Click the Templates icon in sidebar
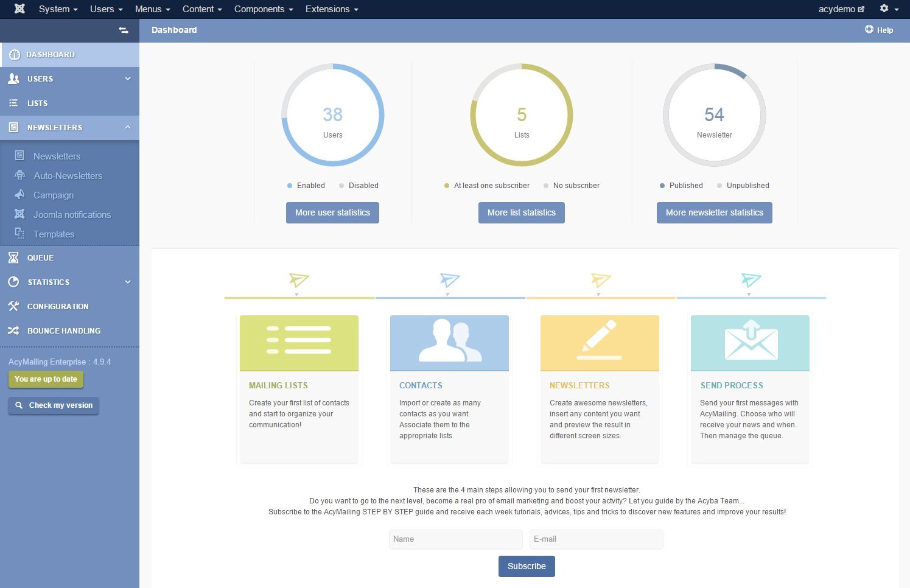 (19, 234)
